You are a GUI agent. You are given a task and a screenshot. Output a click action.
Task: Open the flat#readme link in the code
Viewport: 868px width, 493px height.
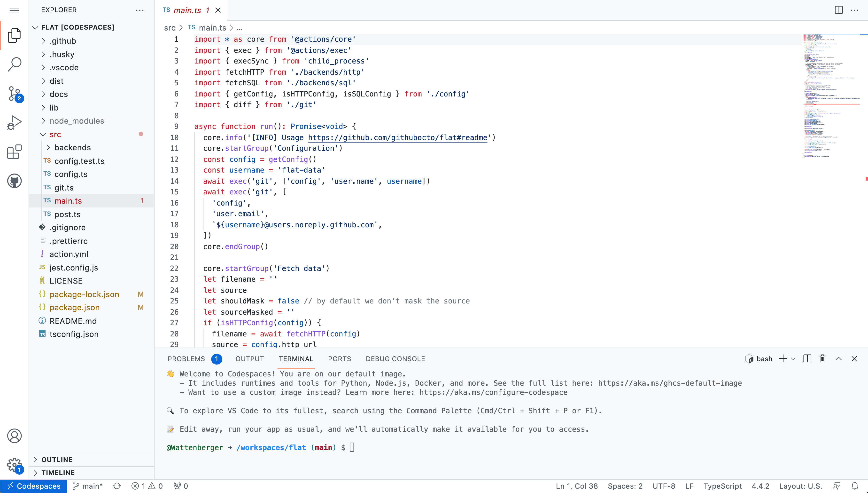[397, 137]
